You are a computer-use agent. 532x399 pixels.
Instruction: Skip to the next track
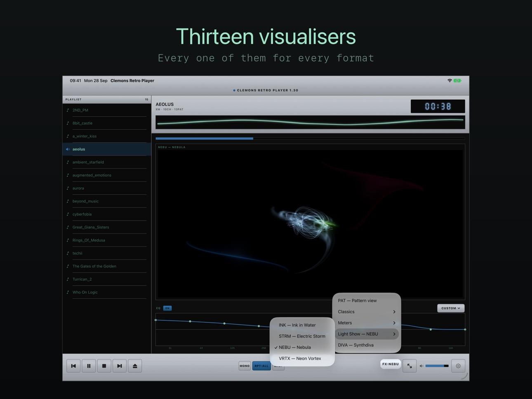coord(120,366)
